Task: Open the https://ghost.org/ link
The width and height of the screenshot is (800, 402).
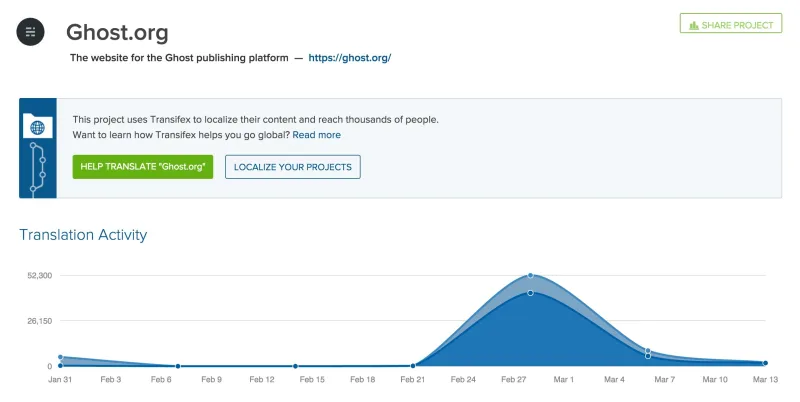Action: click(349, 58)
